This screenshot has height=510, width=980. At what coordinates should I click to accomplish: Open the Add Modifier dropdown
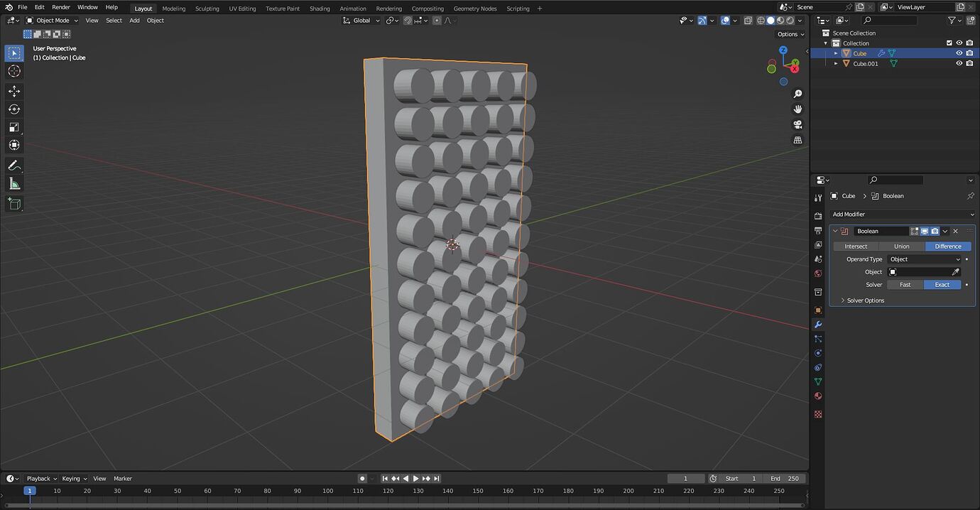(903, 215)
